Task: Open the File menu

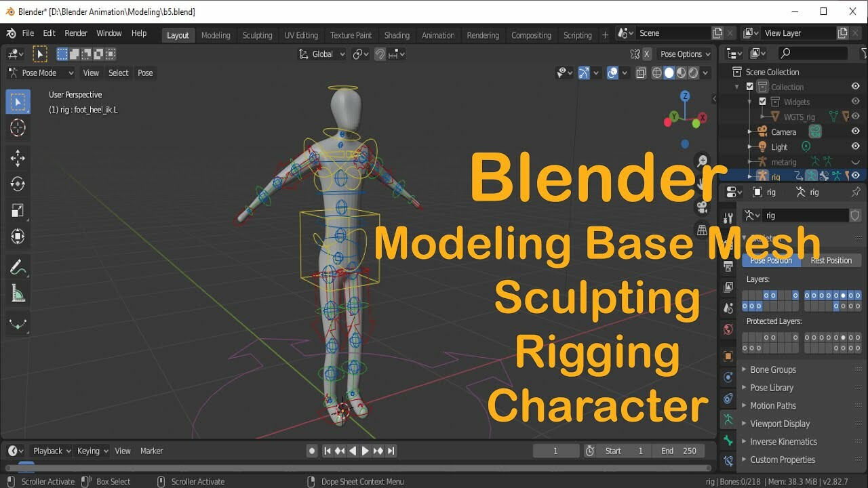Action: [28, 33]
